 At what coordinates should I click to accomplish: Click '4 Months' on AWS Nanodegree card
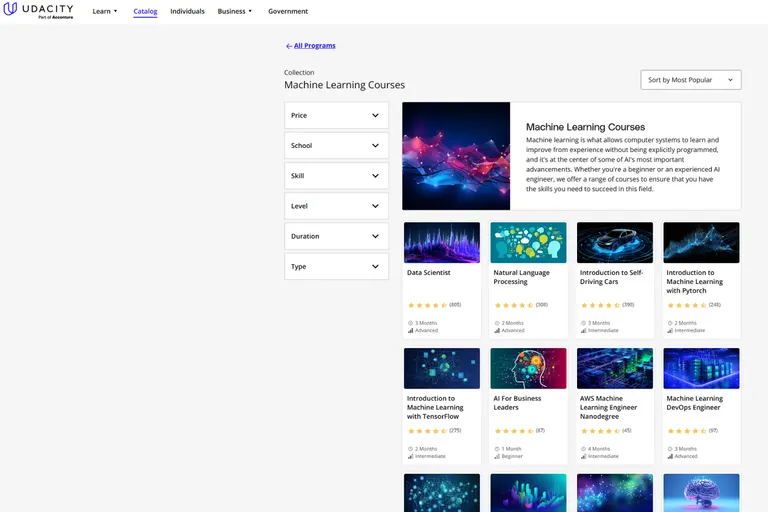coord(599,449)
